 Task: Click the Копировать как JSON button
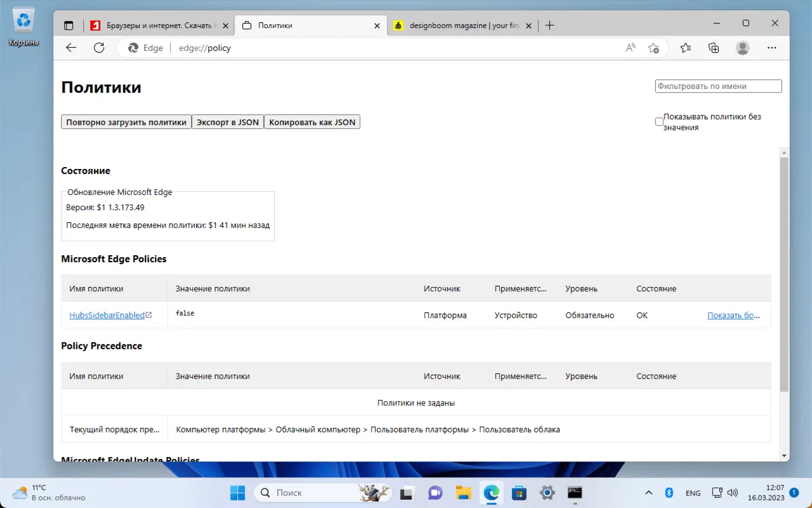312,122
